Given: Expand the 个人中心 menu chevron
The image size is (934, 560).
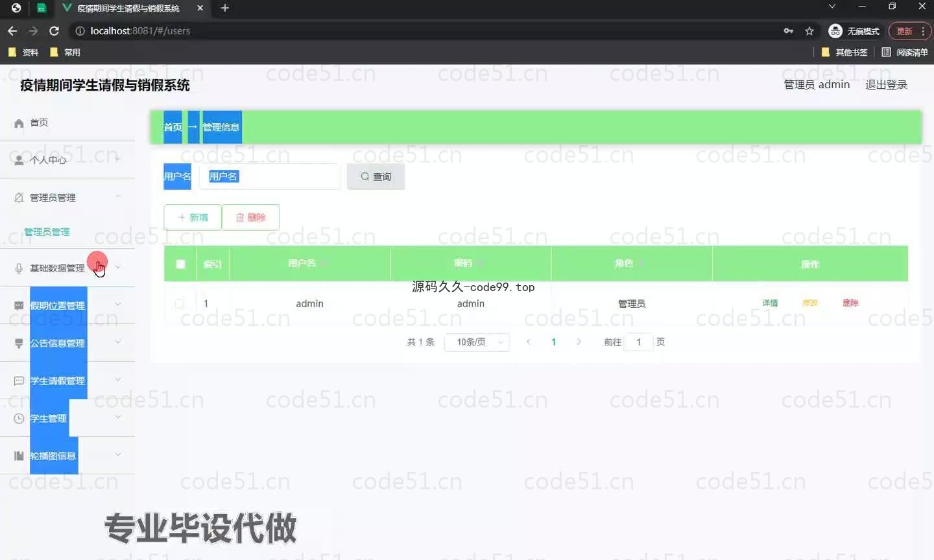Looking at the screenshot, I should tap(118, 159).
